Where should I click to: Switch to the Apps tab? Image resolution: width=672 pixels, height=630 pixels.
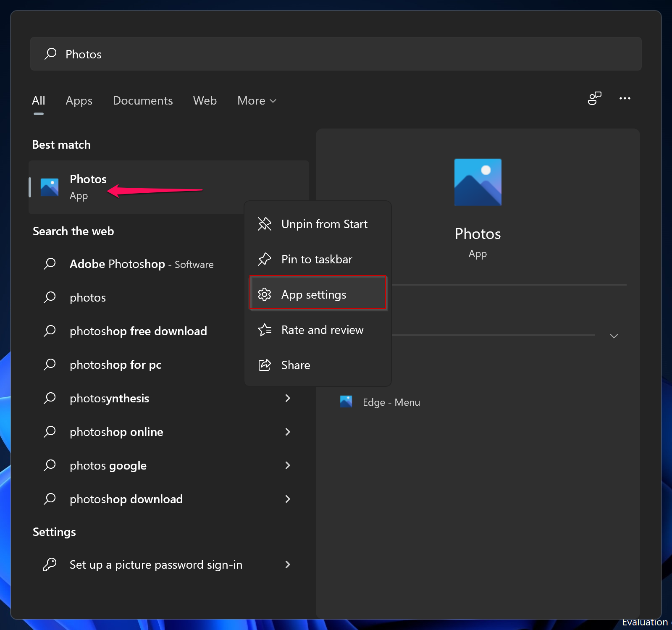(x=79, y=101)
